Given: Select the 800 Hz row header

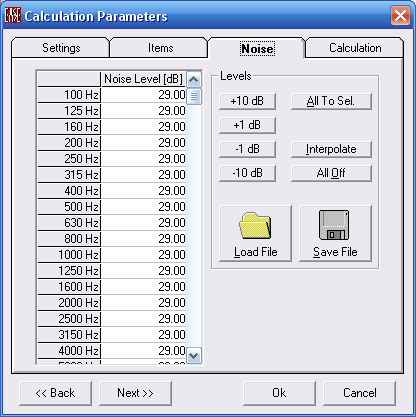Looking at the screenshot, I should (x=69, y=239).
